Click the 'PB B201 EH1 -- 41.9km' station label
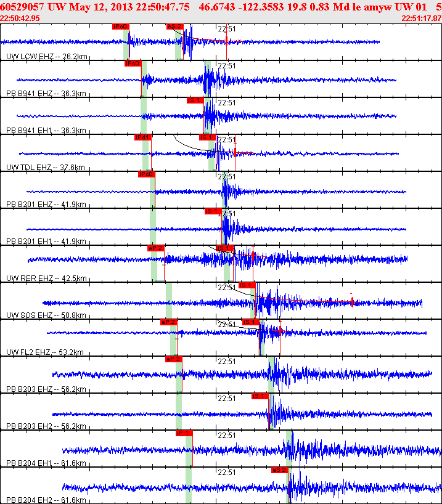442x504 pixels. (46, 242)
